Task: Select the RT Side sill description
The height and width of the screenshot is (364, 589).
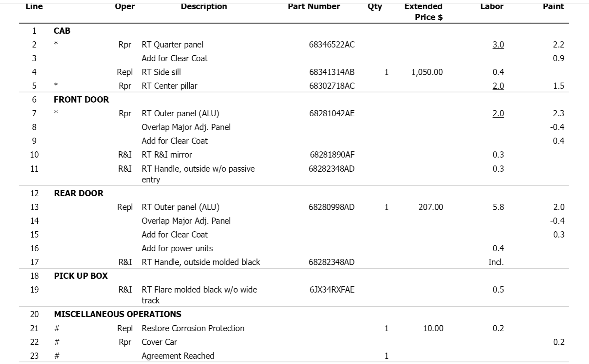Action: (x=161, y=72)
